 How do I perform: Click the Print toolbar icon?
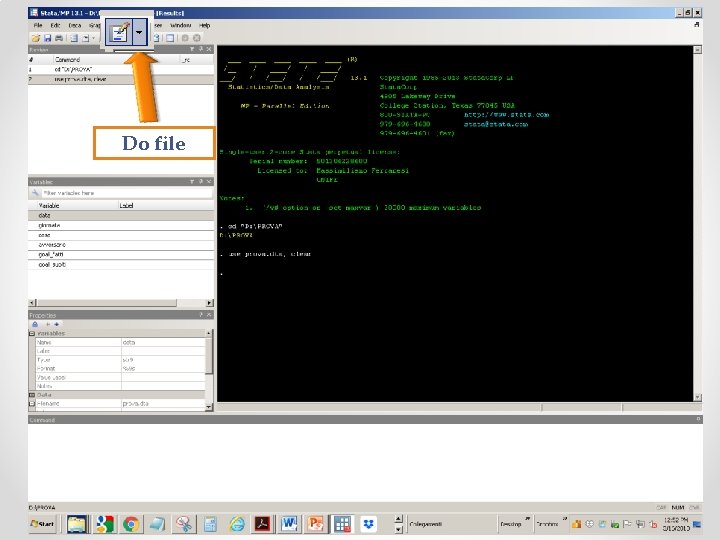[59, 38]
